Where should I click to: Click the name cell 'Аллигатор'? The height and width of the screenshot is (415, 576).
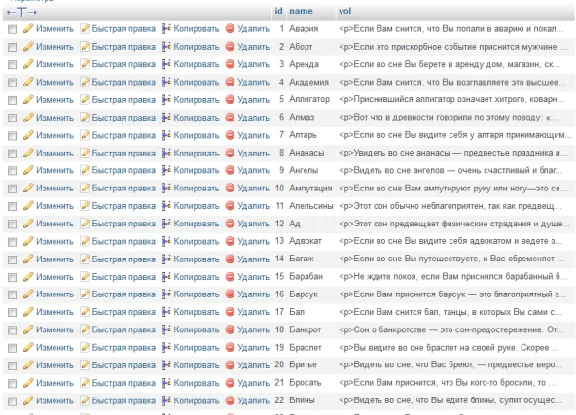click(309, 99)
